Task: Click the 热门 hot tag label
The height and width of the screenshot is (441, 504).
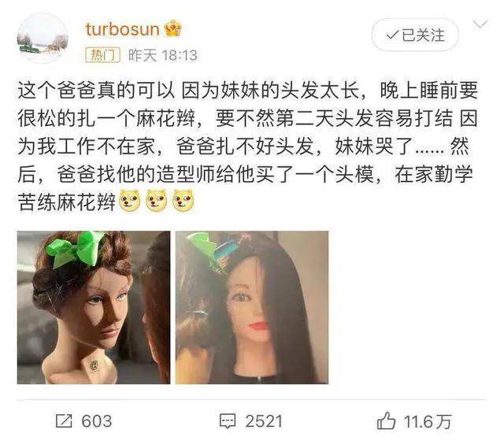Action: click(x=103, y=55)
